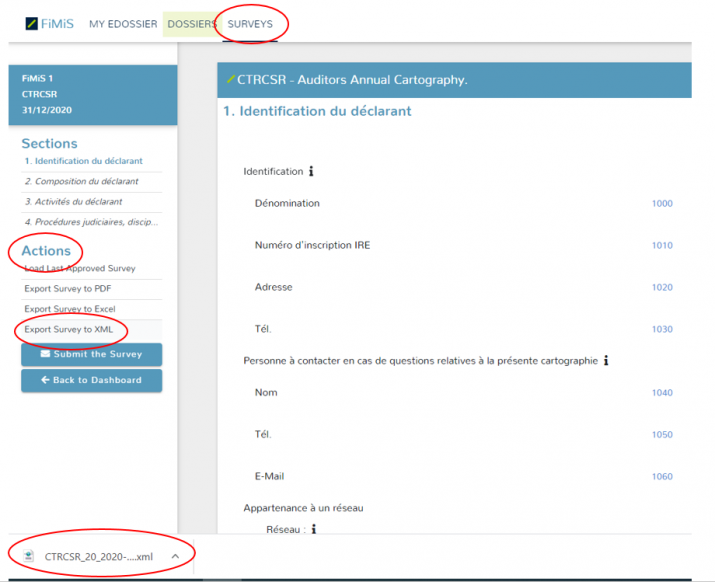Click field code 1030 for Tél.

662,329
